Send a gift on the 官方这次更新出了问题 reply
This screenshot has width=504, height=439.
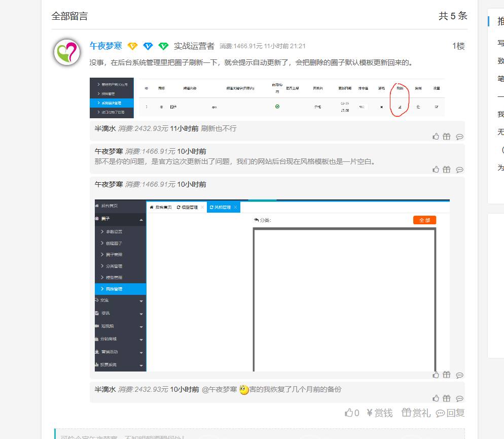[446, 170]
